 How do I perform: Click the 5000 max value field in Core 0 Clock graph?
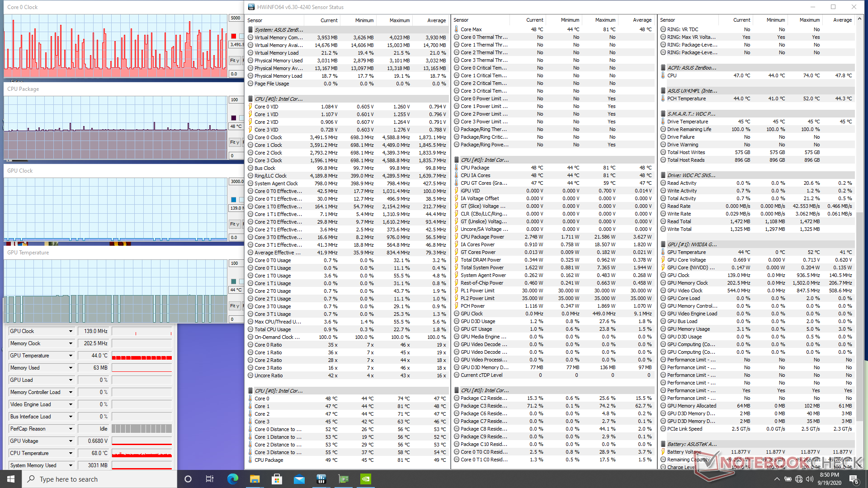(x=236, y=18)
